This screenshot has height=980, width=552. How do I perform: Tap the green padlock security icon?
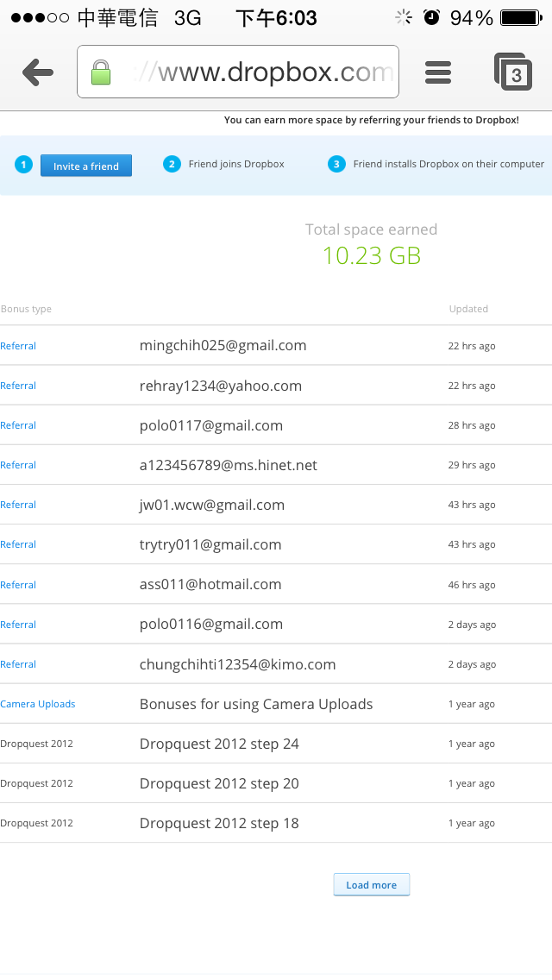tap(101, 72)
